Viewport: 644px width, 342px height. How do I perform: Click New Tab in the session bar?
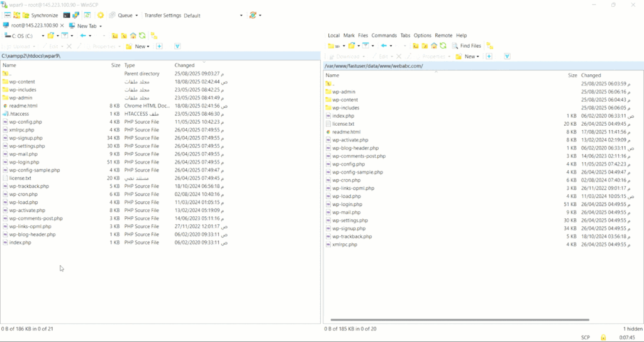pos(86,26)
